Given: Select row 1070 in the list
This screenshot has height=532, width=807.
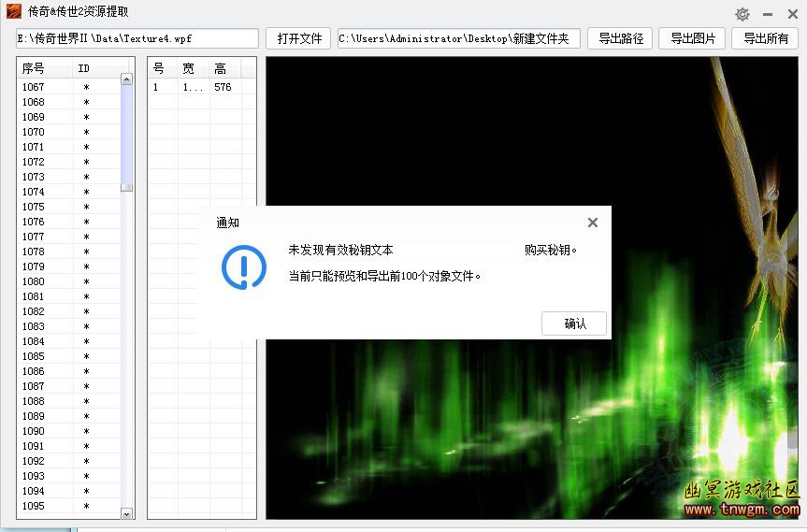Looking at the screenshot, I should tap(68, 132).
